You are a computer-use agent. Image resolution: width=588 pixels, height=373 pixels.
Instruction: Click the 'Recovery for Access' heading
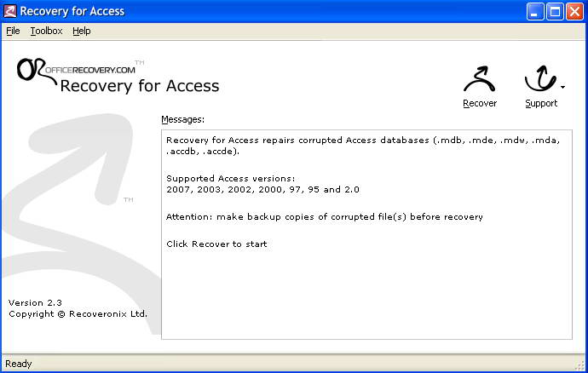pyautogui.click(x=140, y=86)
